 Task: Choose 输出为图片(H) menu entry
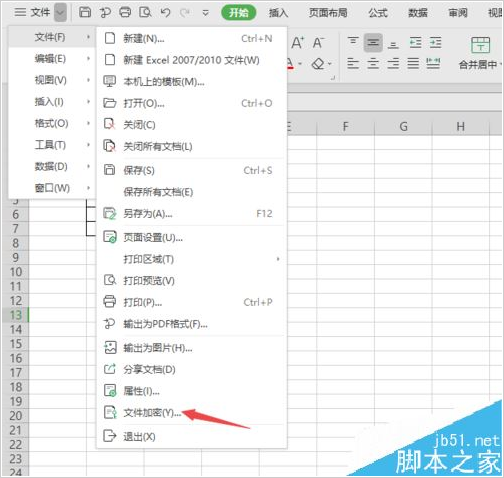click(x=192, y=348)
